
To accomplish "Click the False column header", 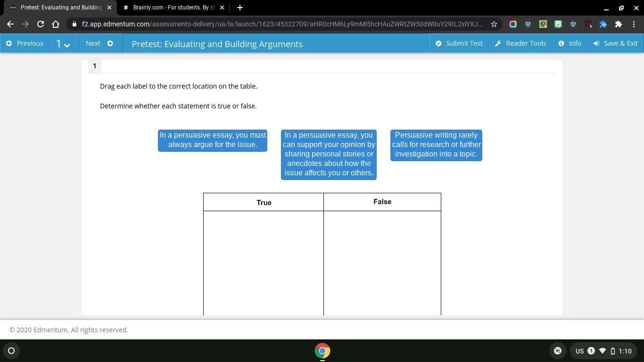I will [382, 202].
